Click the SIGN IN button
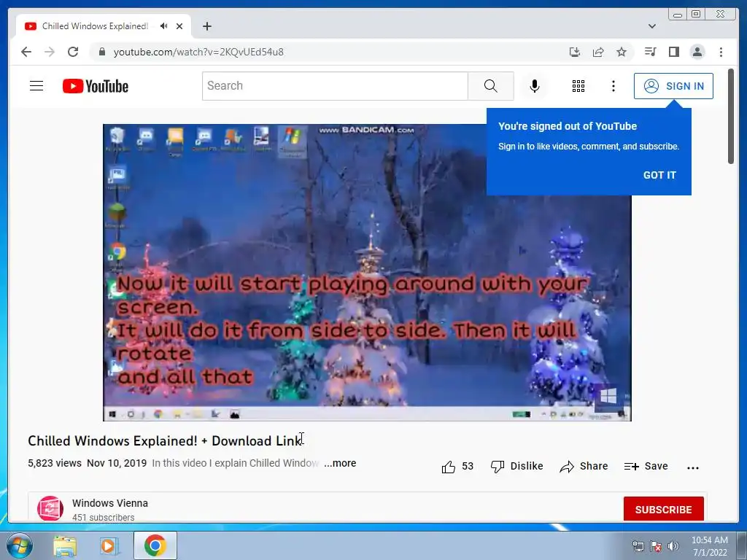 [673, 86]
